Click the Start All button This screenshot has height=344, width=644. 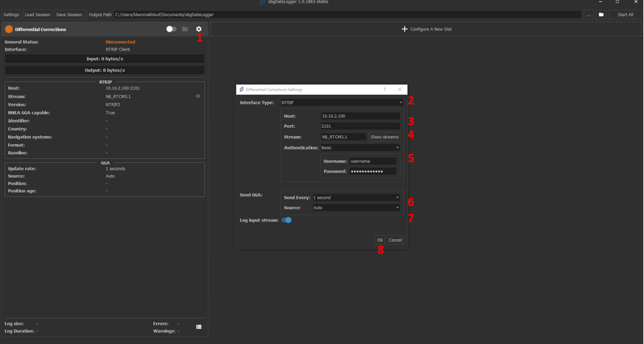click(625, 14)
